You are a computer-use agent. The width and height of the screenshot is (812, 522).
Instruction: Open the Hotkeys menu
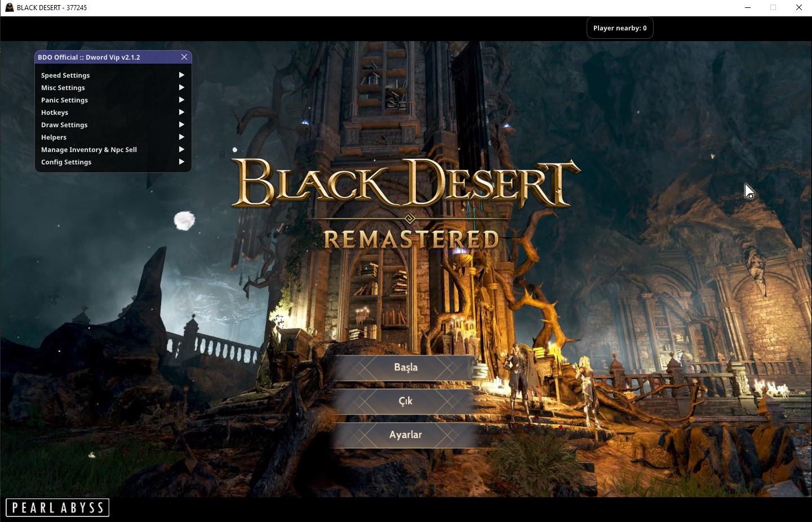(x=113, y=112)
